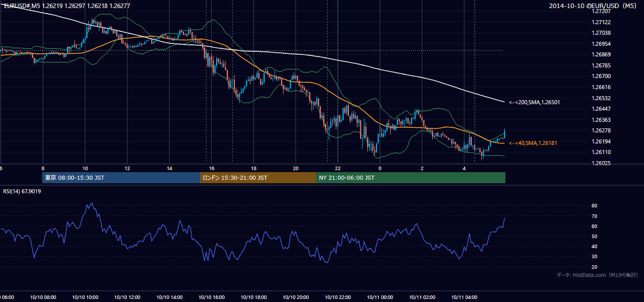The image size is (644, 302).
Task: Click price level 1.26447 on the axis
Action: coord(602,109)
